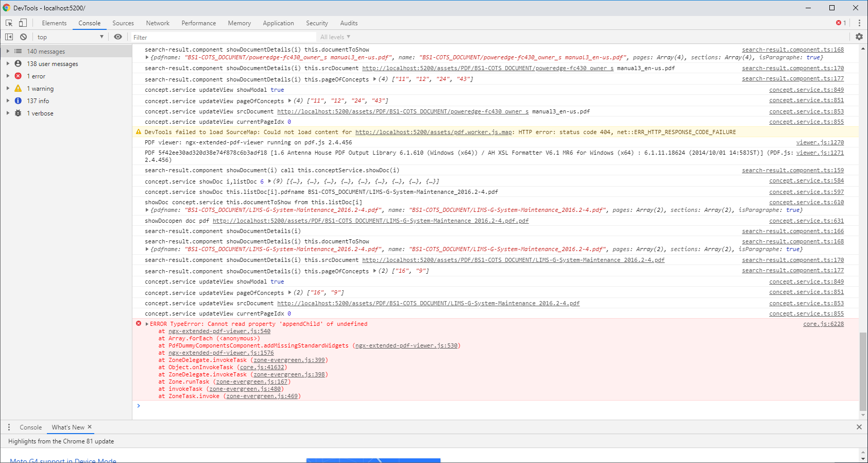This screenshot has width=868, height=463.
Task: Select the 137 info sidebar item
Action: coord(66,101)
